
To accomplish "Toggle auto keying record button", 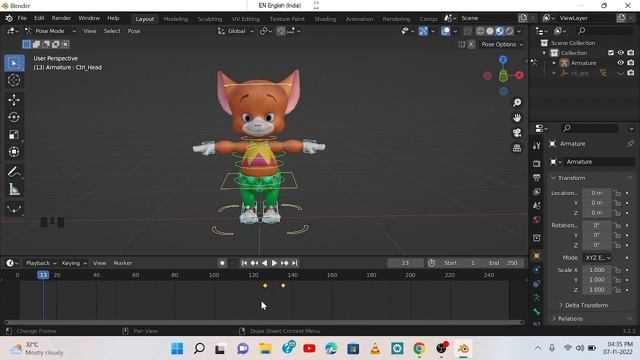I will [x=222, y=263].
